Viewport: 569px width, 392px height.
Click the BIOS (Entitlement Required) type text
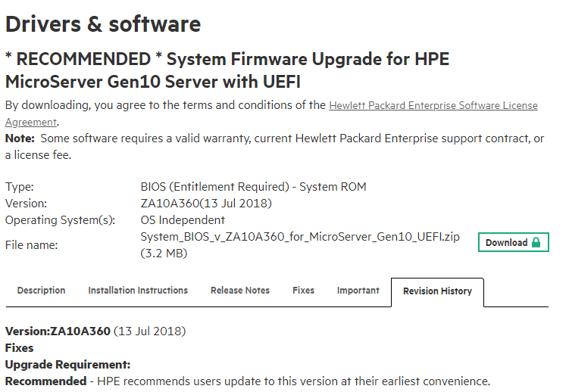[x=253, y=187]
